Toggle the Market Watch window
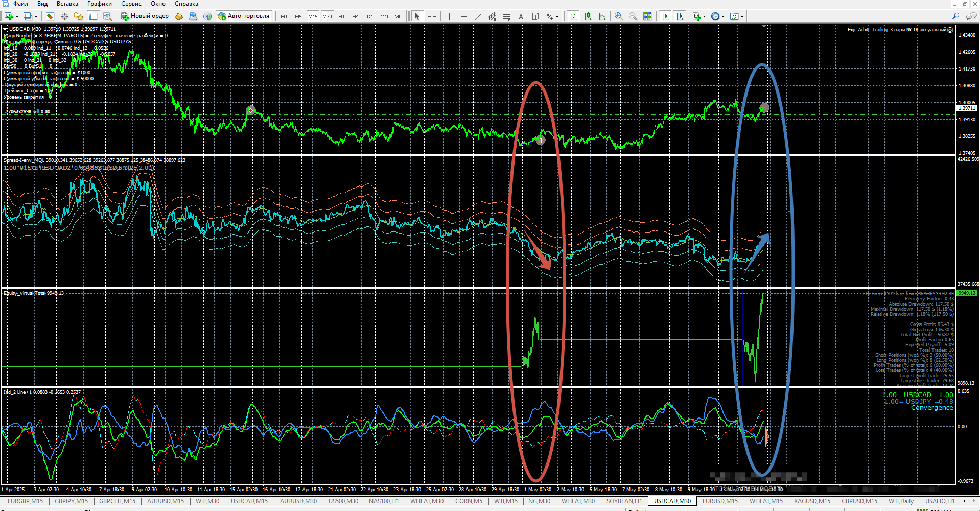The image size is (980, 511). pyautogui.click(x=50, y=16)
